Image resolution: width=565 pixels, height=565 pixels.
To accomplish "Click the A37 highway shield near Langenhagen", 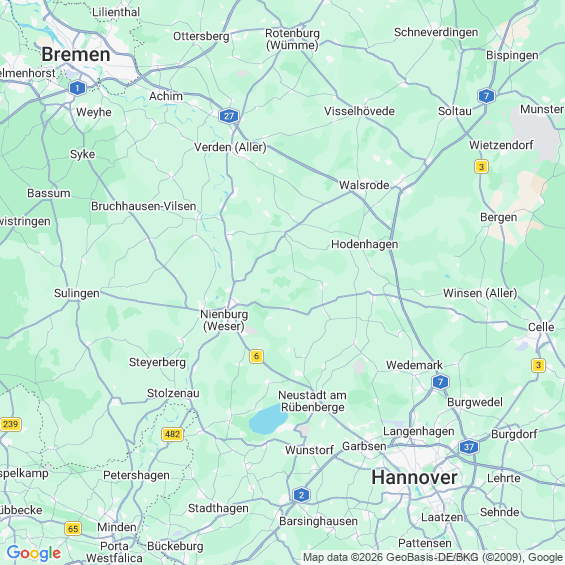I will 468,447.
